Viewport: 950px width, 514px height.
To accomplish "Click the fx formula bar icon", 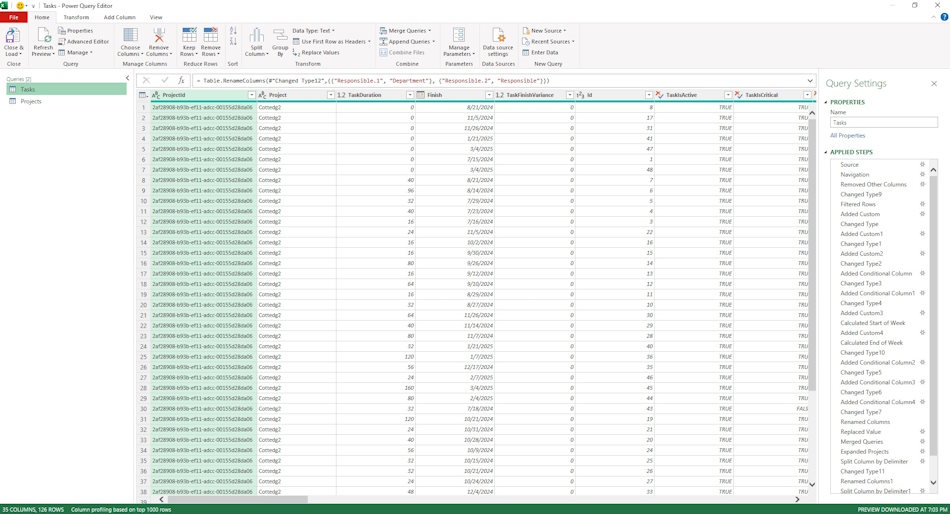I will click(181, 80).
